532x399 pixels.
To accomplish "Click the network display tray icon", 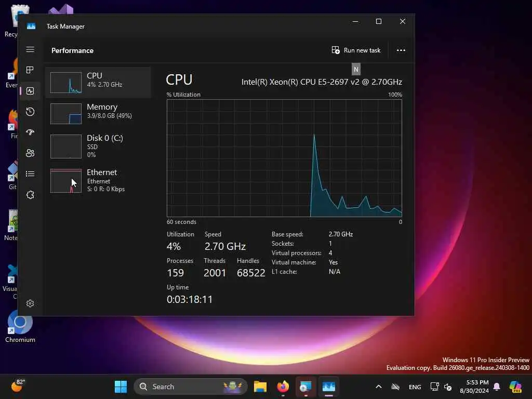I will point(435,387).
